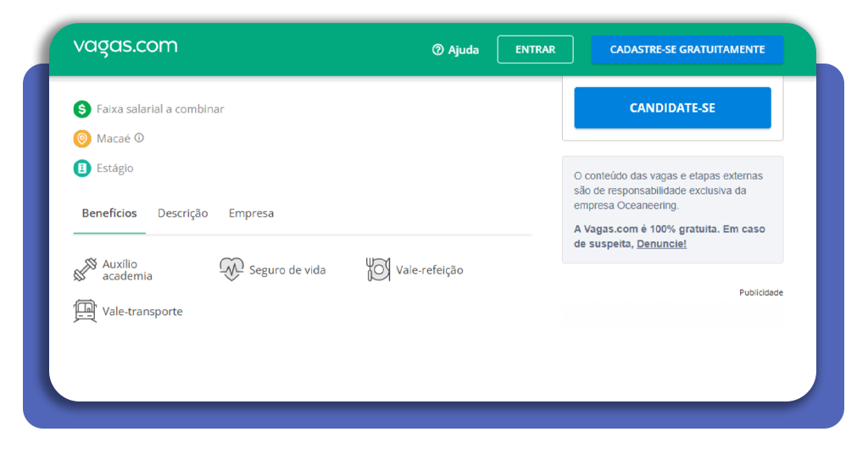Click the dumbbell gym benefit icon
Viewport: 868px width, 454px height.
click(x=85, y=270)
